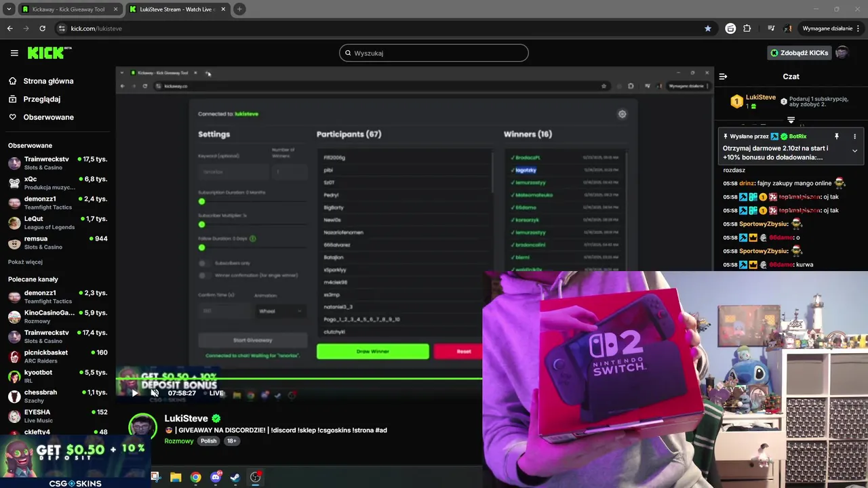
Task: Open xQc channel in followed list
Action: coord(58,183)
